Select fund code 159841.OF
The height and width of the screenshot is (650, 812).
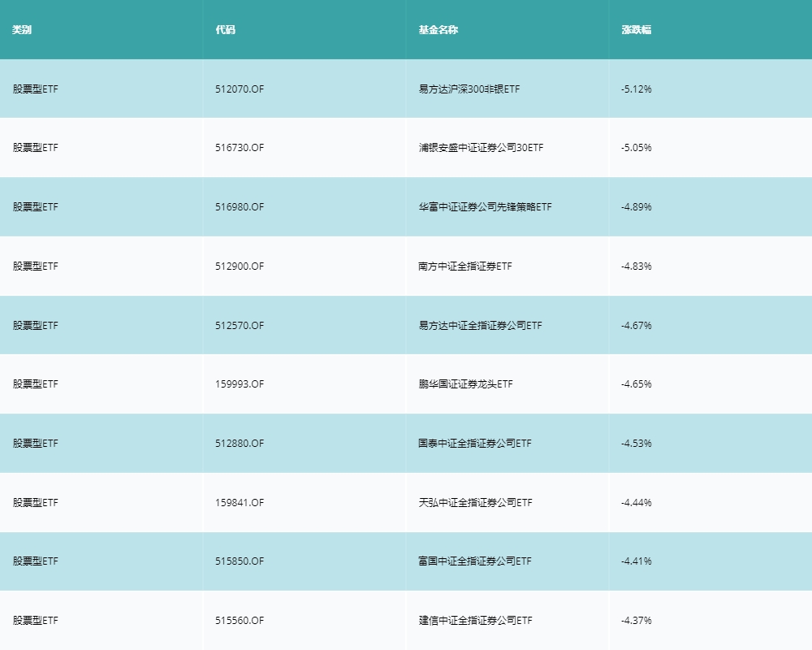coord(240,503)
